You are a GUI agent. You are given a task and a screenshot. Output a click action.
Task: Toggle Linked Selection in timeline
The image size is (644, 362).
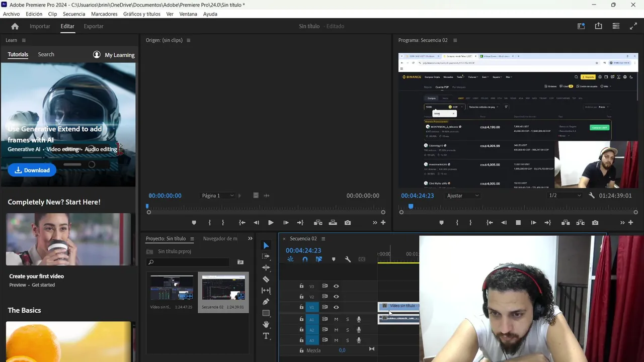319,259
